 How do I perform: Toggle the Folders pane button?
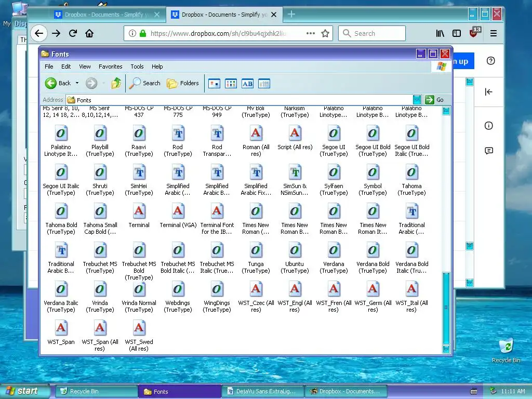tap(182, 83)
